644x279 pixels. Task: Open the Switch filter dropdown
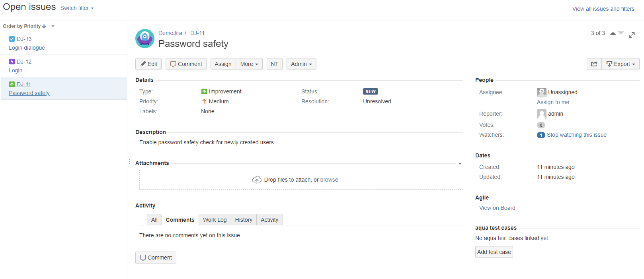[x=77, y=8]
